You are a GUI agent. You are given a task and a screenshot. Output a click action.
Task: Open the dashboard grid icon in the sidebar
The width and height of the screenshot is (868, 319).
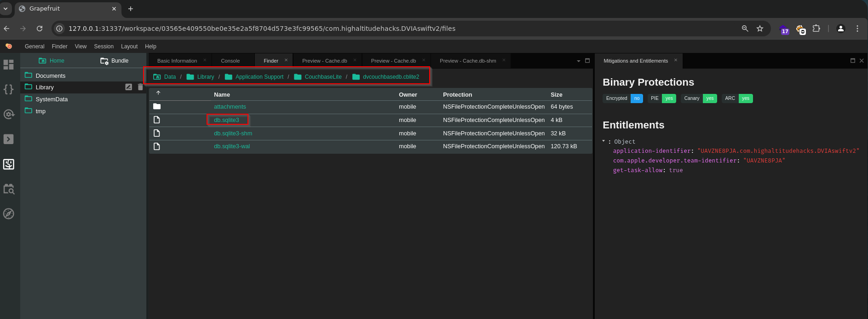(x=8, y=64)
